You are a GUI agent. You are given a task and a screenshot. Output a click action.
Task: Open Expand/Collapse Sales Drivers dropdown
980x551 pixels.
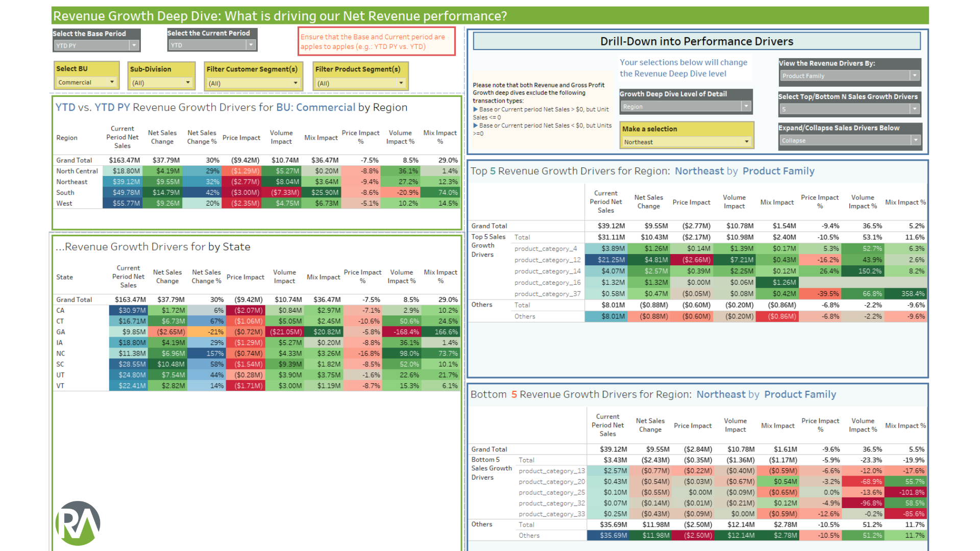849,140
